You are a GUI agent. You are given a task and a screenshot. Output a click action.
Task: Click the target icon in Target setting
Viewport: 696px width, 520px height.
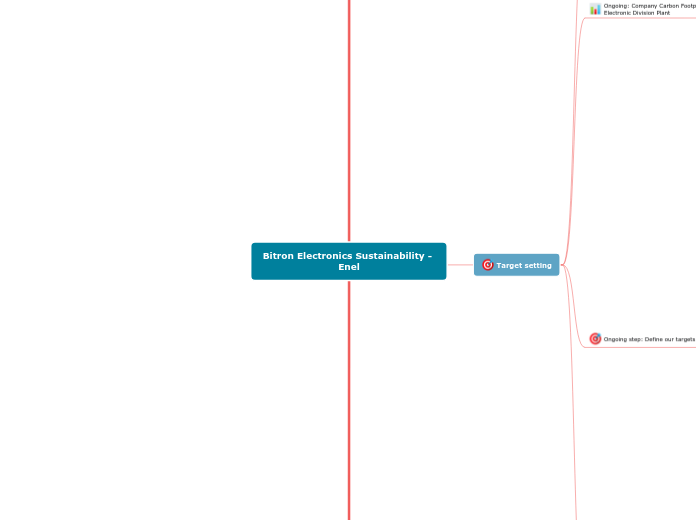487,265
